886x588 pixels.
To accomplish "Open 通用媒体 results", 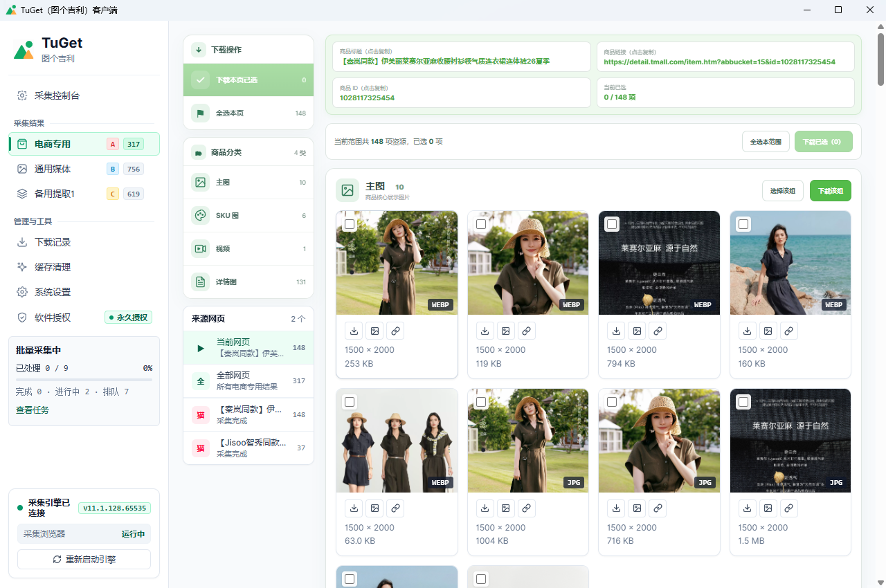I will pos(84,169).
